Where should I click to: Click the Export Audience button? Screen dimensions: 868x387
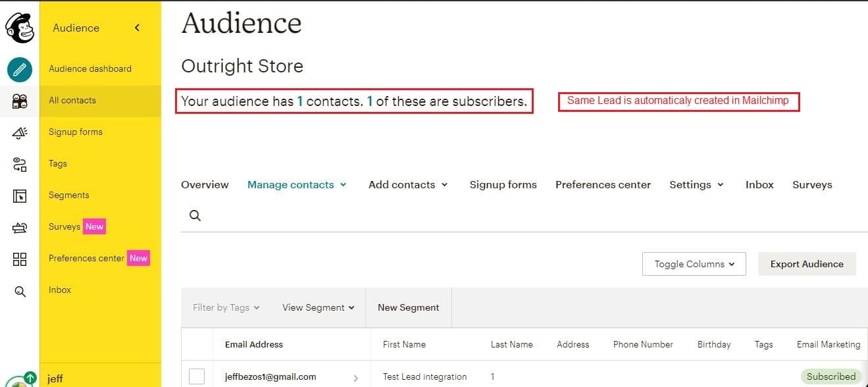coord(807,264)
